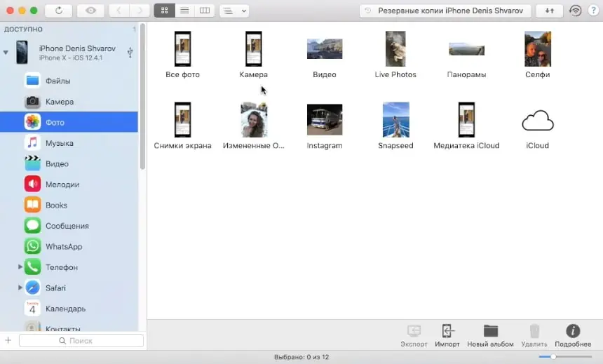The image size is (603, 364).
Task: Open the Books sidebar section
Action: (x=69, y=205)
